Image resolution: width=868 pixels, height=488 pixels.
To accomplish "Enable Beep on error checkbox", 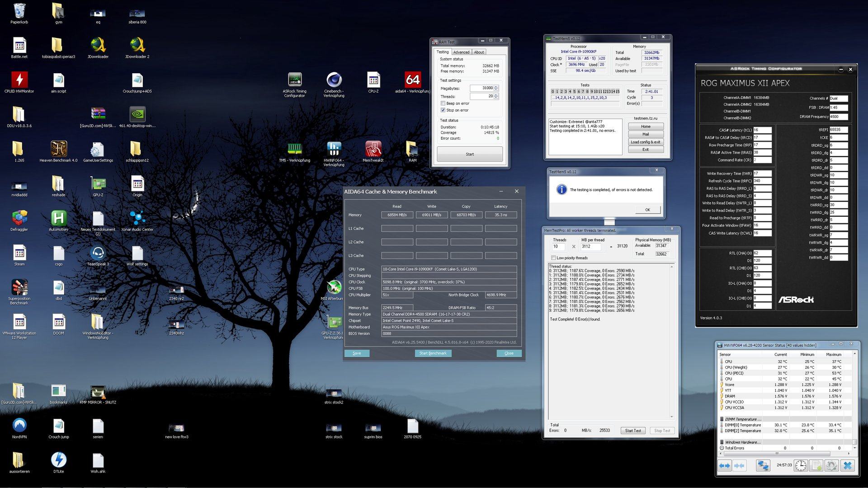I will 443,103.
